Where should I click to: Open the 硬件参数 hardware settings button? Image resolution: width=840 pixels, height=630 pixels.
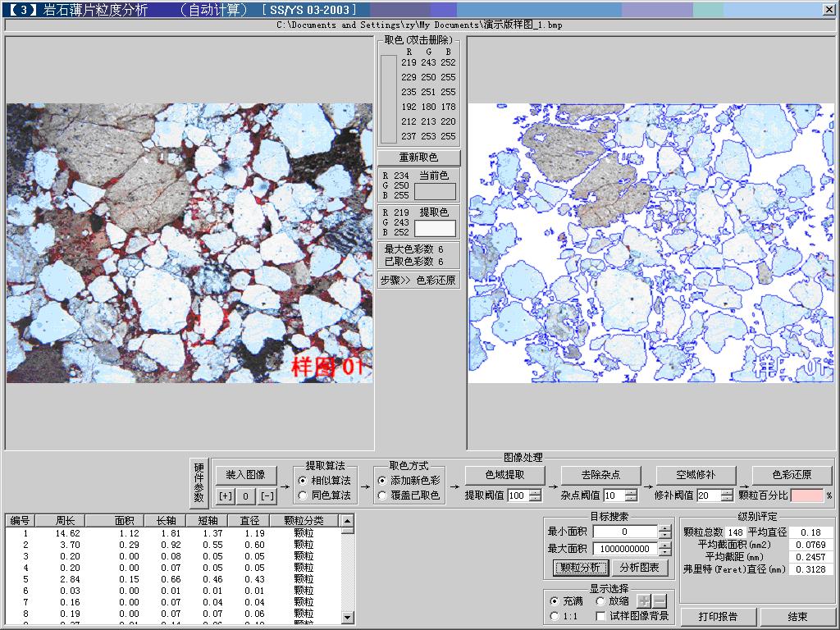[x=199, y=482]
